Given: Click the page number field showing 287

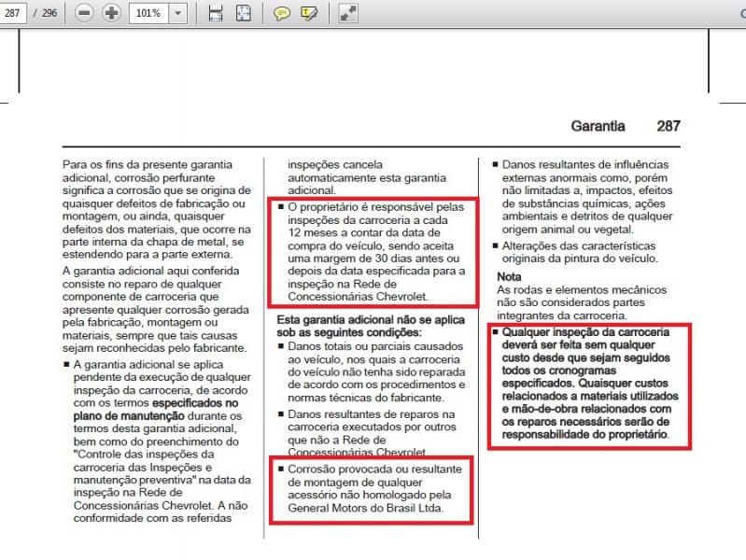Looking at the screenshot, I should (x=12, y=13).
